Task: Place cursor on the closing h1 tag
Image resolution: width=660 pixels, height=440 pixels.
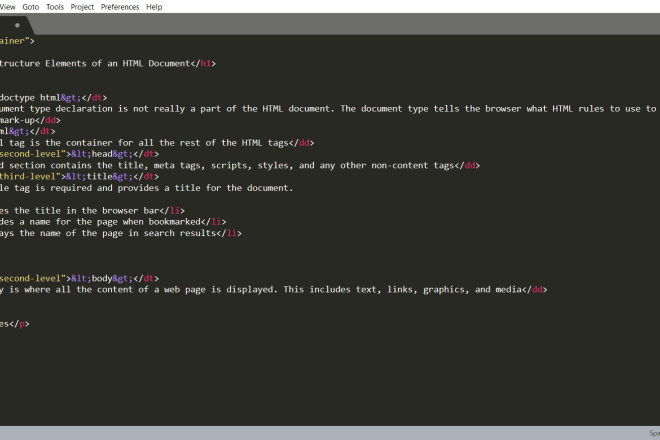Action: [203, 63]
